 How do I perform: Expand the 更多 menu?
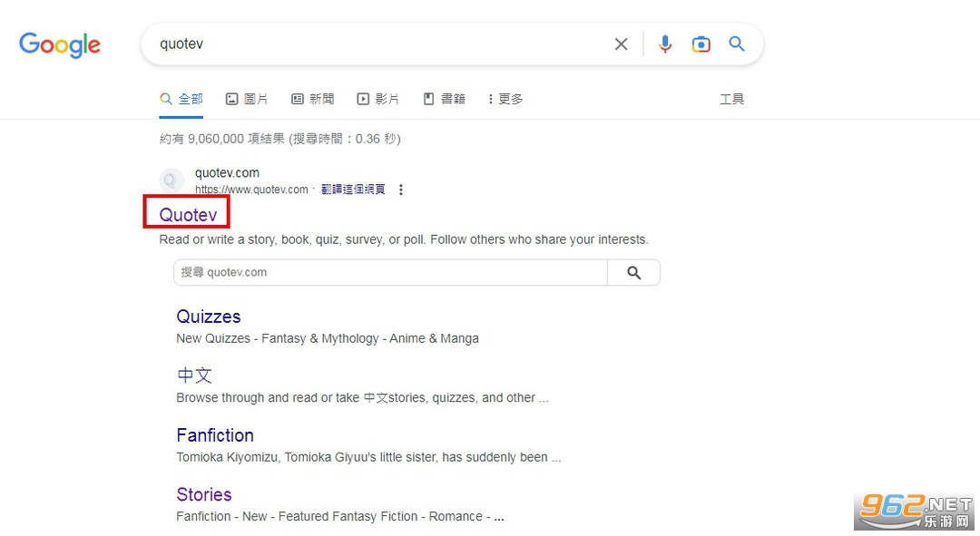[x=505, y=99]
